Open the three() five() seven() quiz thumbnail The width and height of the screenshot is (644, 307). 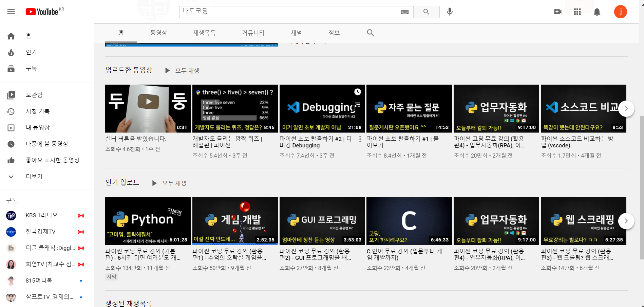235,109
